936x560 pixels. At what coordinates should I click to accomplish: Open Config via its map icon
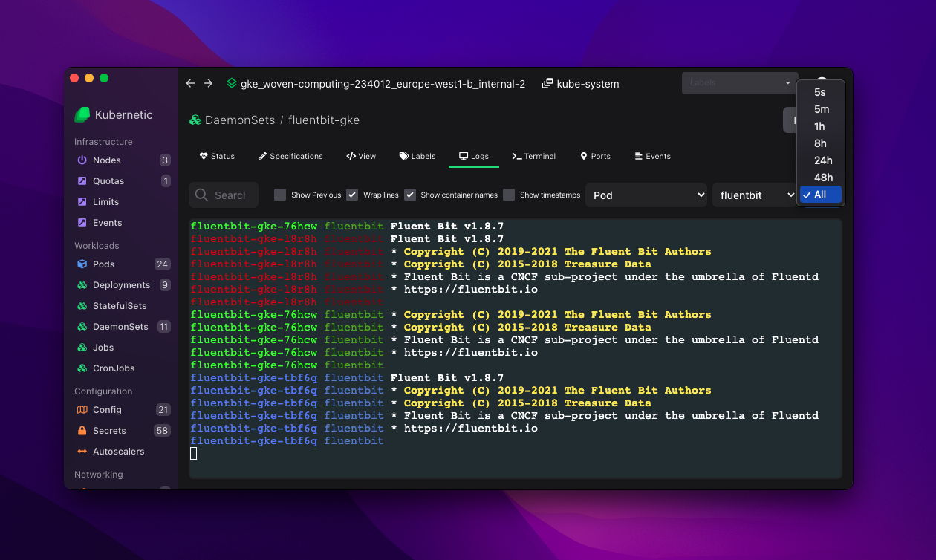tap(82, 410)
